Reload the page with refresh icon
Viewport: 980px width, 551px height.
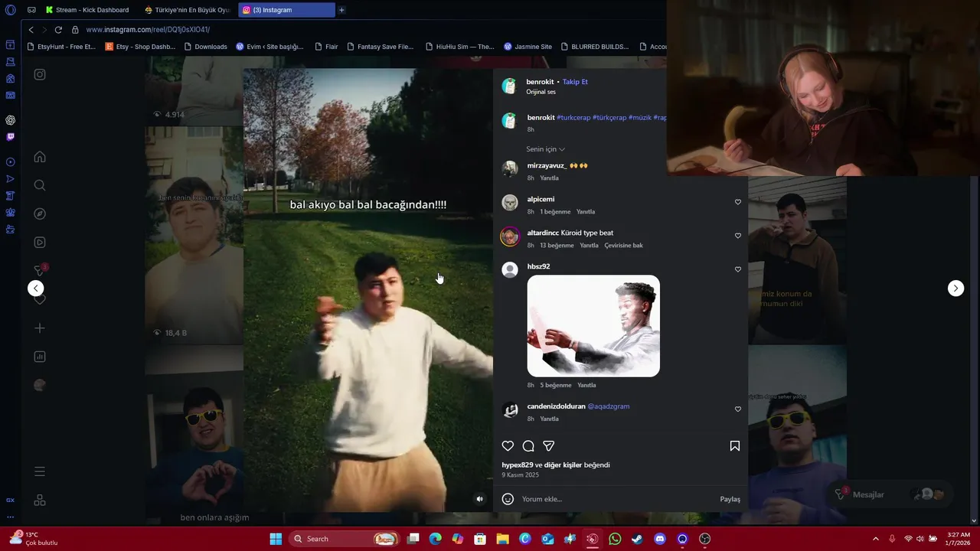(x=58, y=30)
